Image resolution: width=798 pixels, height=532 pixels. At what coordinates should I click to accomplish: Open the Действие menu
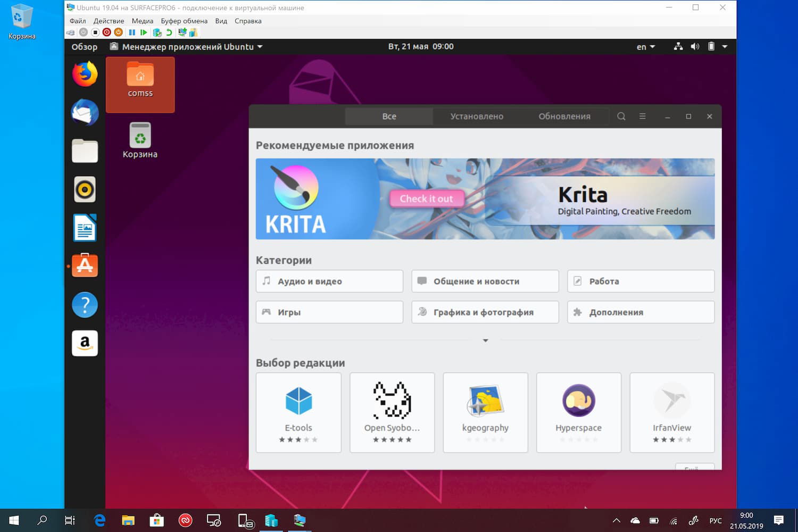(x=109, y=21)
